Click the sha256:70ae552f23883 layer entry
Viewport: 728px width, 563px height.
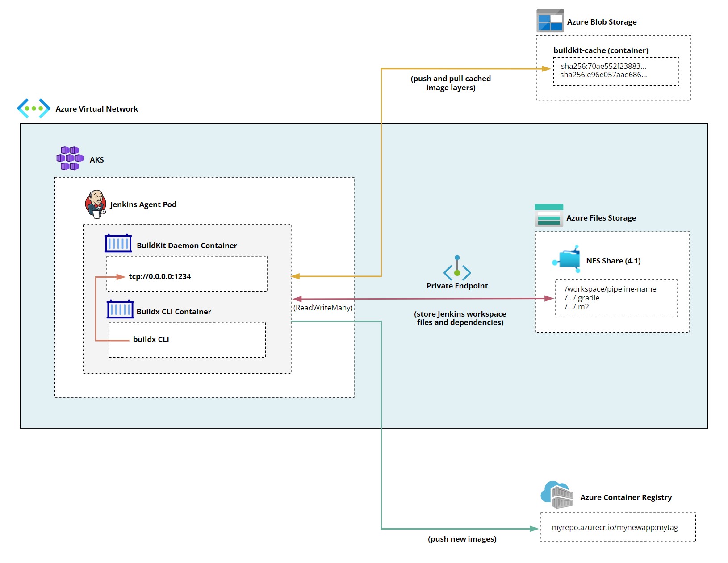coord(603,66)
